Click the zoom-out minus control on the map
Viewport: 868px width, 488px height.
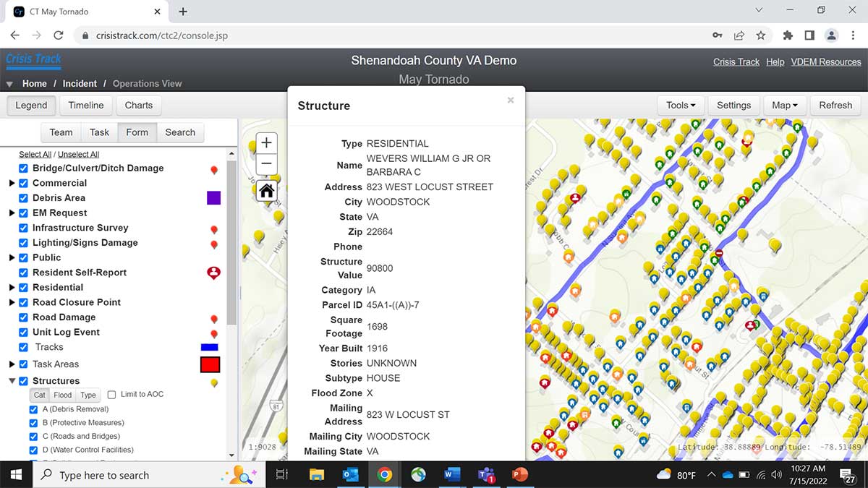pyautogui.click(x=266, y=164)
